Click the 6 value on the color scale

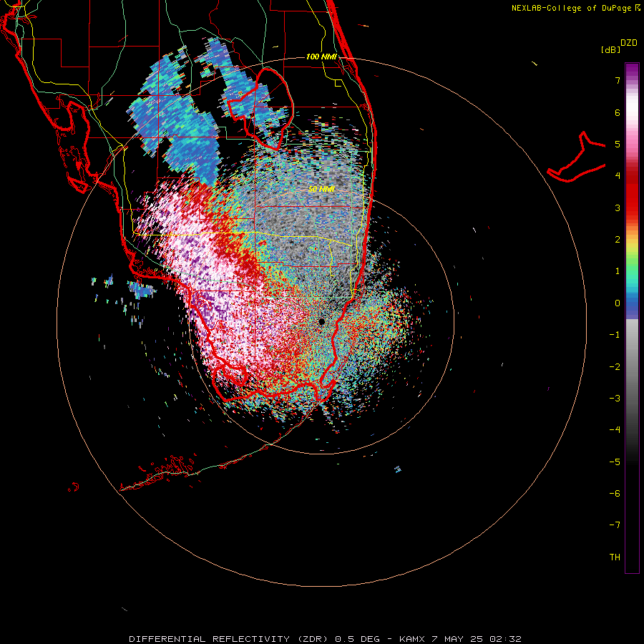(618, 112)
